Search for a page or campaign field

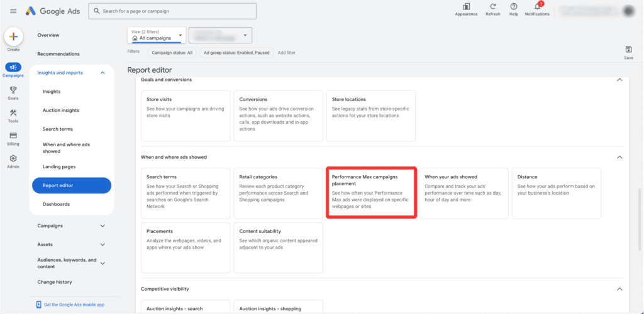[172, 11]
